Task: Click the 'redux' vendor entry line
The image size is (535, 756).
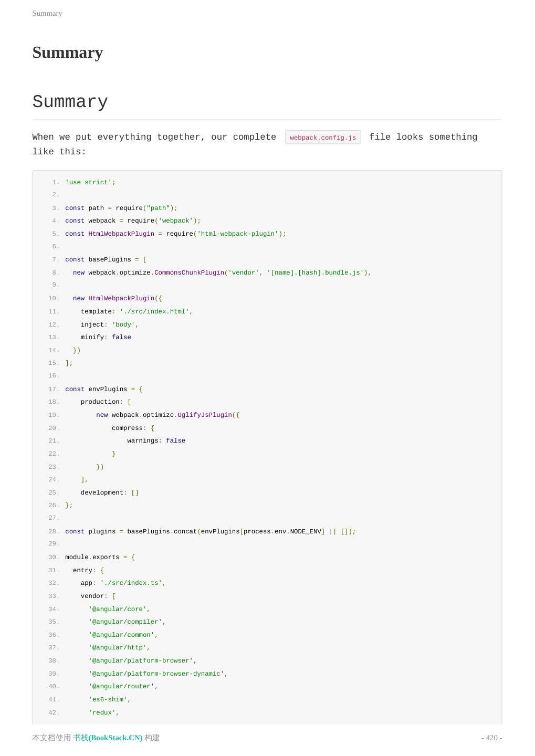Action: point(103,712)
